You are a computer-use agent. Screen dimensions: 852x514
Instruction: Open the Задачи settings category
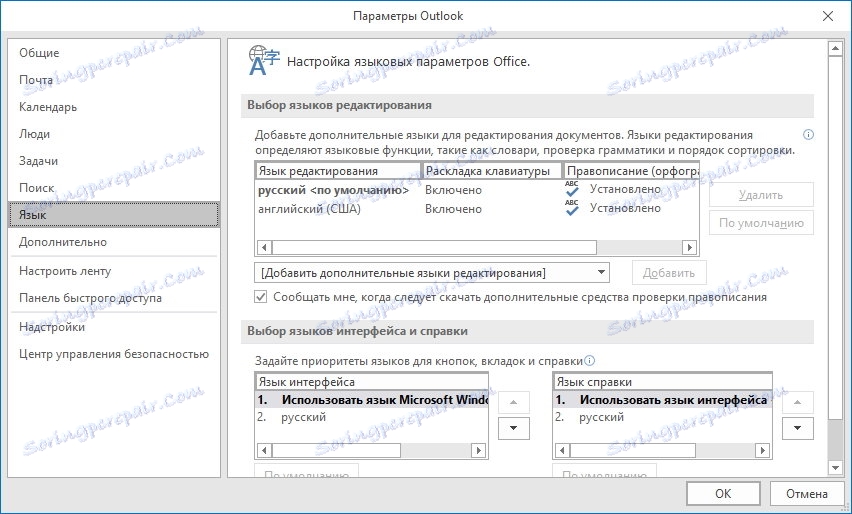point(114,161)
